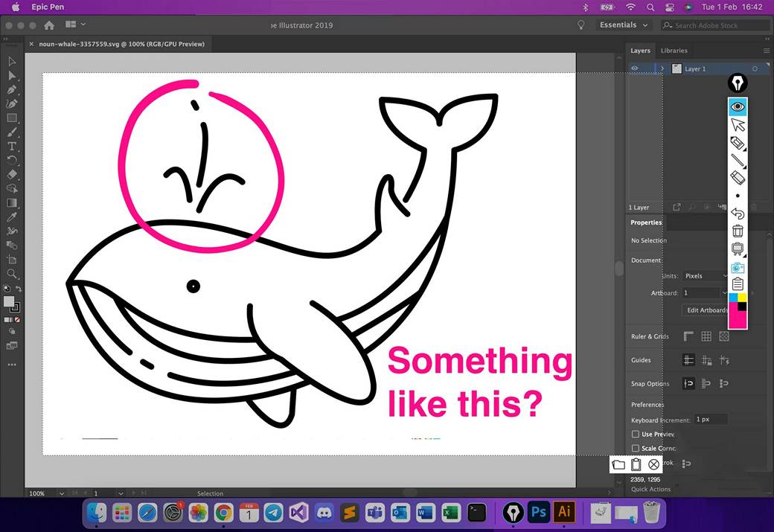Select the Zoom tool in left toolbar
The width and height of the screenshot is (774, 532).
tap(12, 274)
